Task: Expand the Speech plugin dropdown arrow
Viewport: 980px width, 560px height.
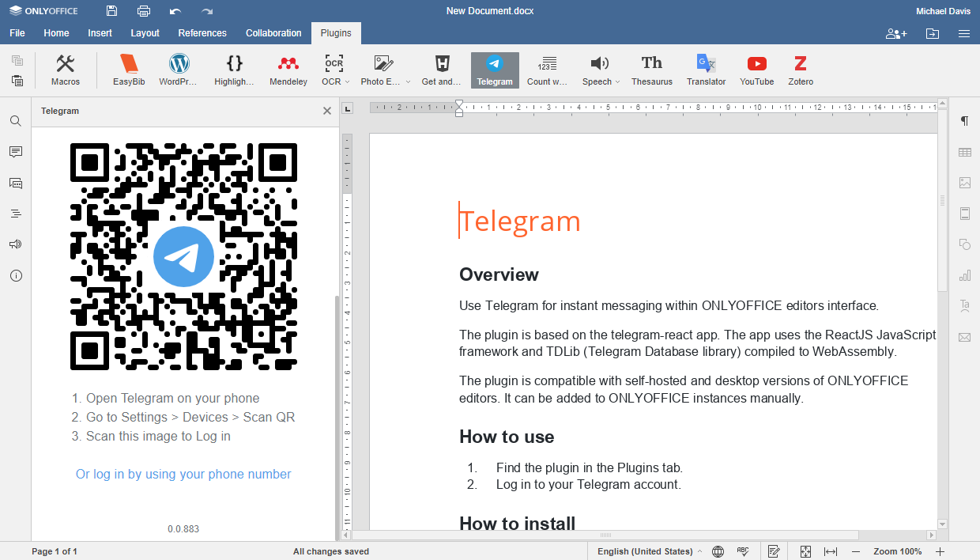Action: (616, 81)
